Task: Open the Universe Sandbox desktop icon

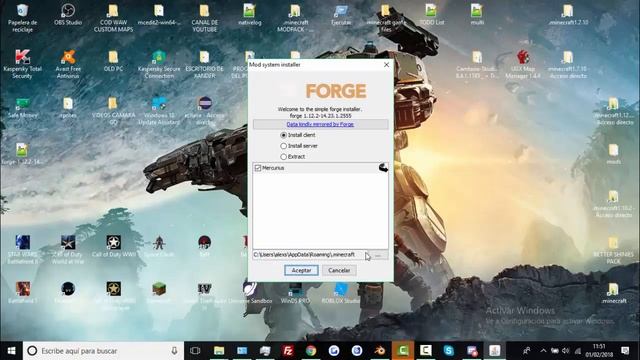Action: click(x=250, y=292)
